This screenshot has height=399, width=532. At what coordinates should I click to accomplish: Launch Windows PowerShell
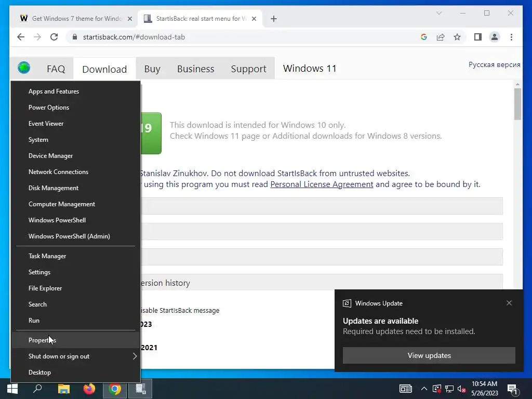76,220
